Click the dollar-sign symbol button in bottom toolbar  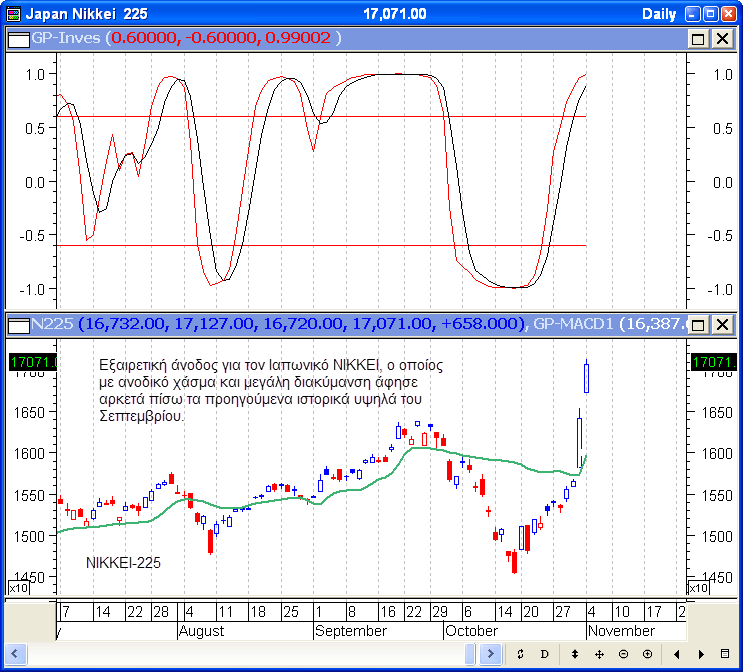tap(521, 654)
